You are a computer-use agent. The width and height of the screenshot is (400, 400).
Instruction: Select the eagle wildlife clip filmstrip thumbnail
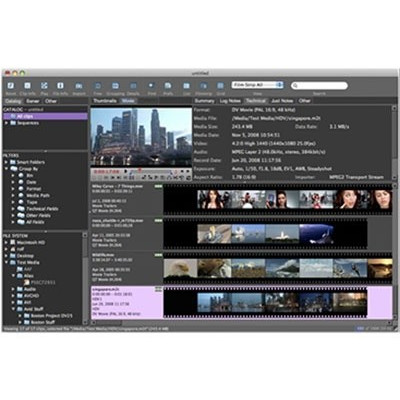[180, 268]
